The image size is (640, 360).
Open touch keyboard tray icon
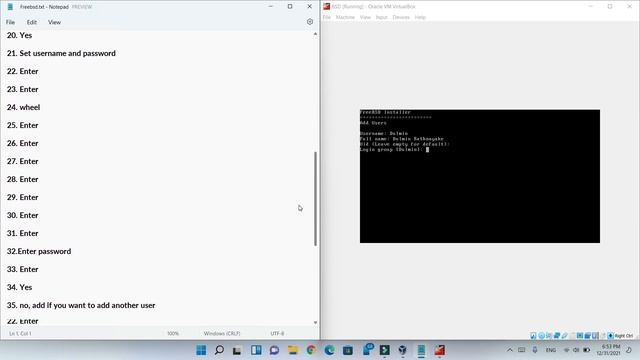[522, 350]
